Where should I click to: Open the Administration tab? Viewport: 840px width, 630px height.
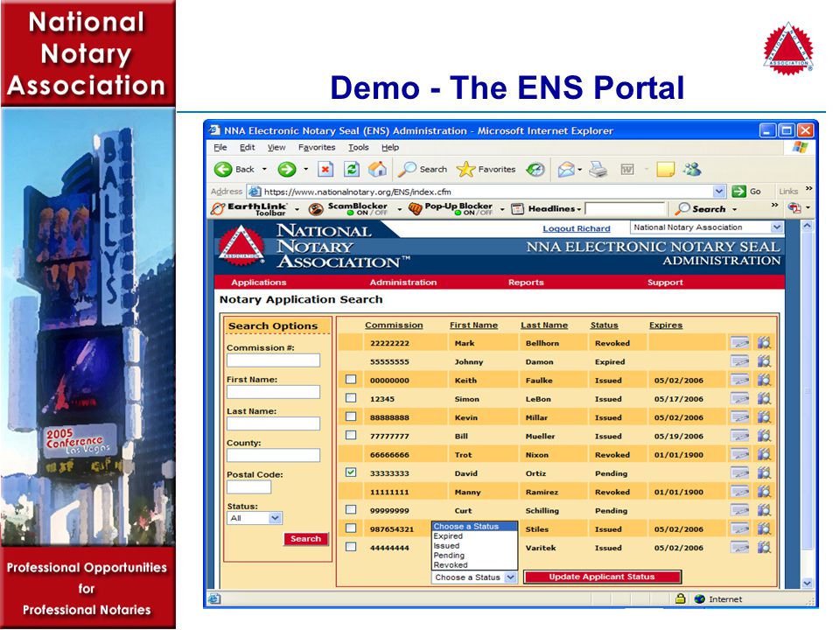coord(402,283)
